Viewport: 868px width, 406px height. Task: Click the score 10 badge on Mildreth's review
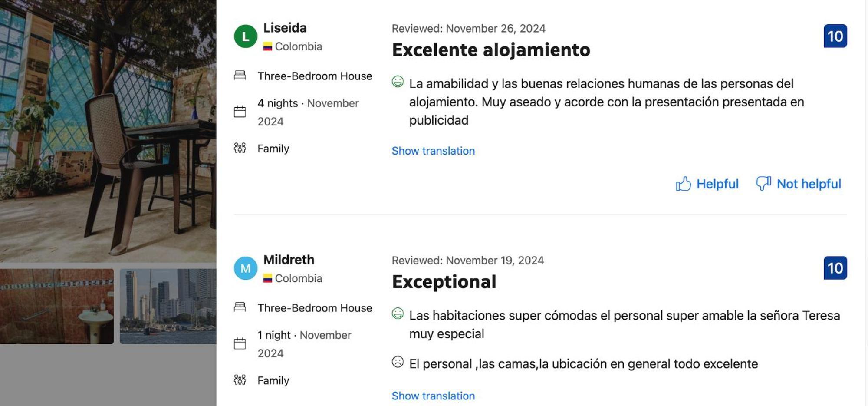(835, 268)
